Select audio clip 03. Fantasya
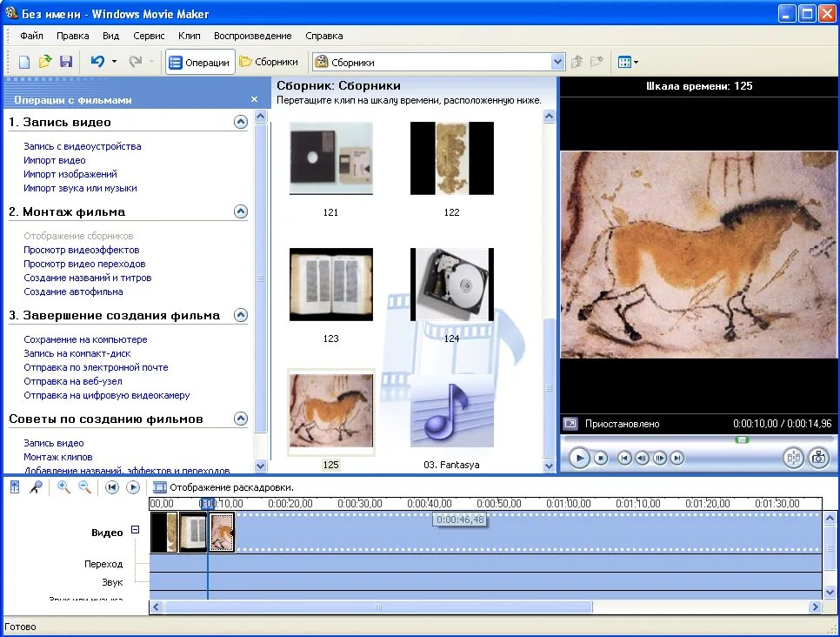Viewport: 840px width, 637px height. [x=451, y=410]
